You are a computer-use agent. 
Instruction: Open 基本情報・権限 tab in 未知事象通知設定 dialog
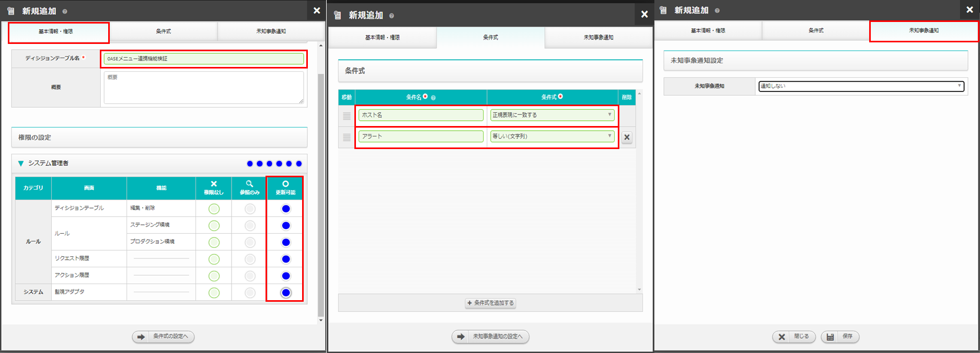click(x=708, y=31)
